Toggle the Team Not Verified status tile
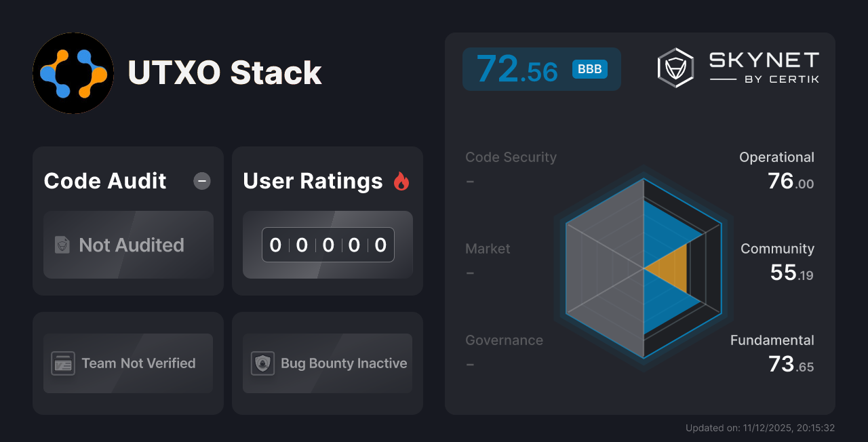 pos(128,363)
